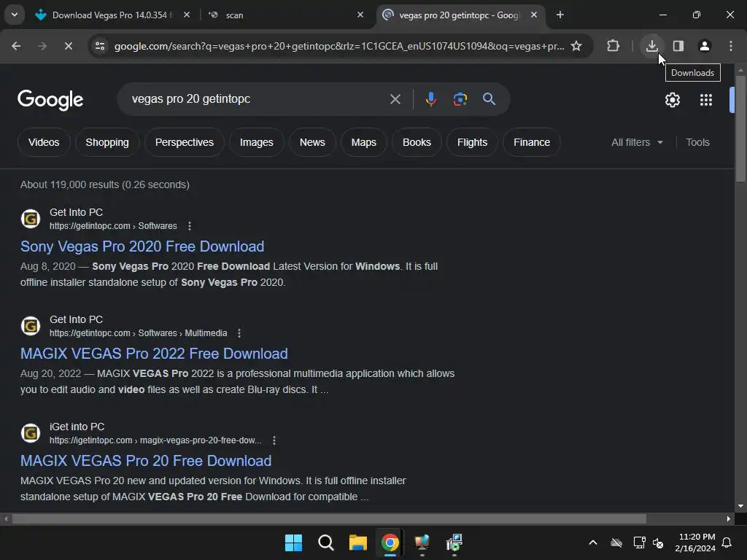Viewport: 747px width, 560px height.
Task: Click the Google logo
Action: click(50, 99)
